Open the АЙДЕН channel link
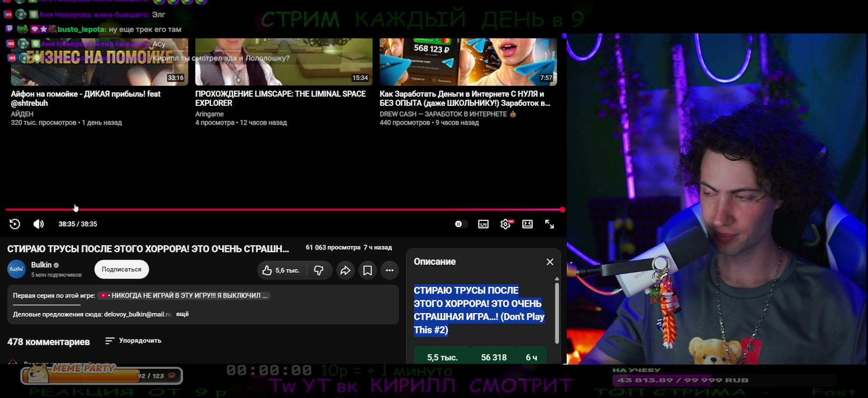Image resolution: width=868 pixels, height=398 pixels. [x=22, y=114]
